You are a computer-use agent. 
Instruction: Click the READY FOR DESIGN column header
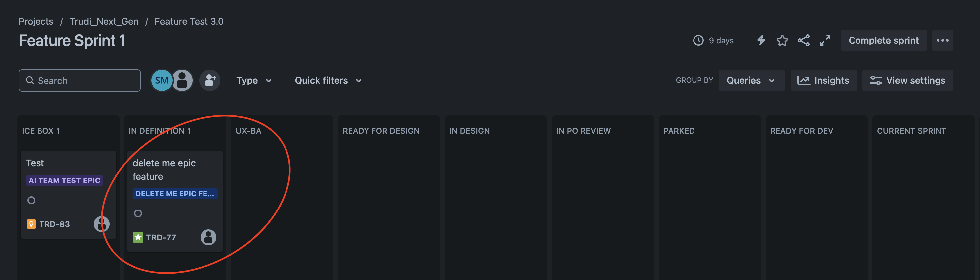(381, 131)
